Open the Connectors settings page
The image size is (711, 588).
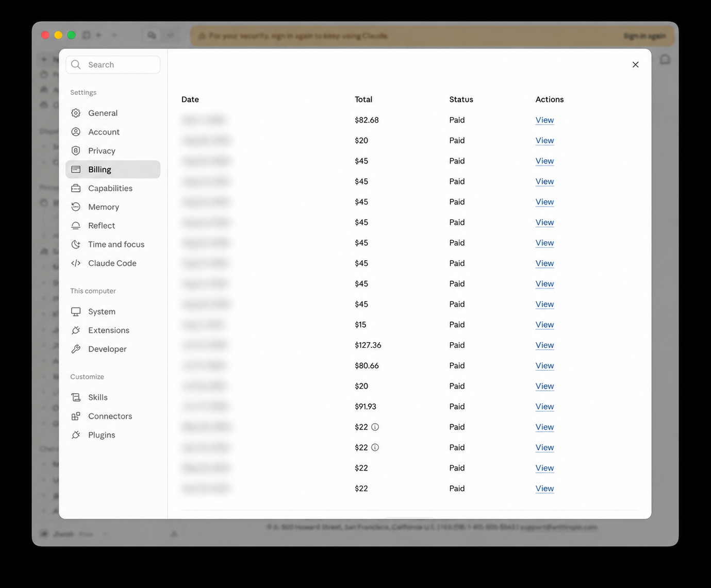[x=113, y=416]
